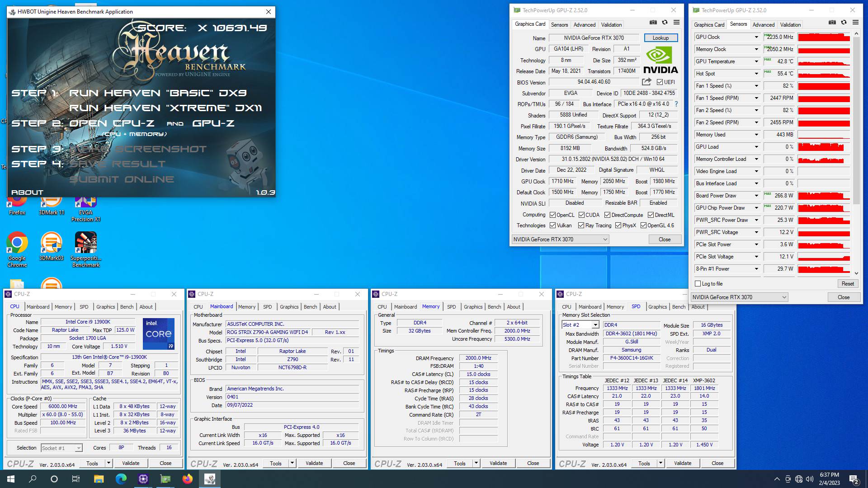Toggle the Vulkan checkbox
The image size is (868, 488).
point(552,225)
